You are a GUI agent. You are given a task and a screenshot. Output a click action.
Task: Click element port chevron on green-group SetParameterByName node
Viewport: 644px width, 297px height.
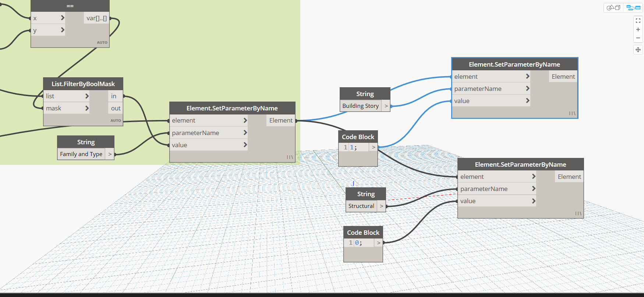pos(245,120)
